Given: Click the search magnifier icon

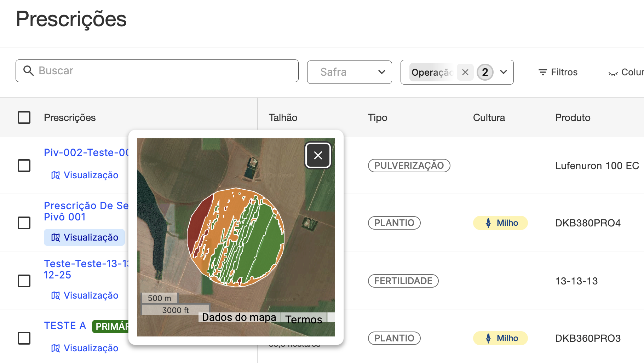Looking at the screenshot, I should (x=28, y=71).
